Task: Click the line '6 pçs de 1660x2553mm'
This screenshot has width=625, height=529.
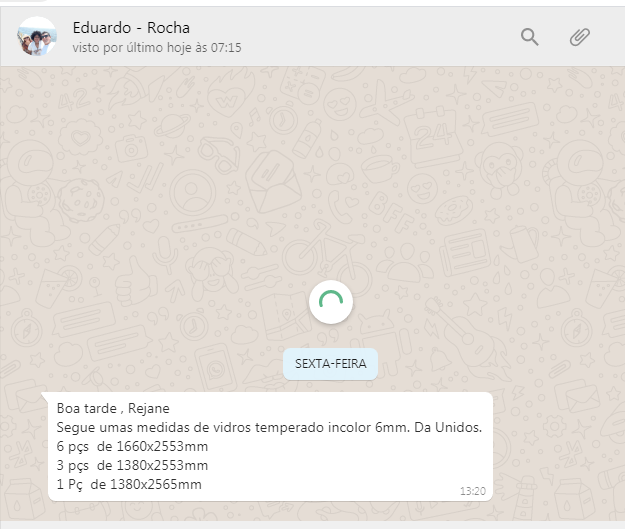Action: (132, 446)
